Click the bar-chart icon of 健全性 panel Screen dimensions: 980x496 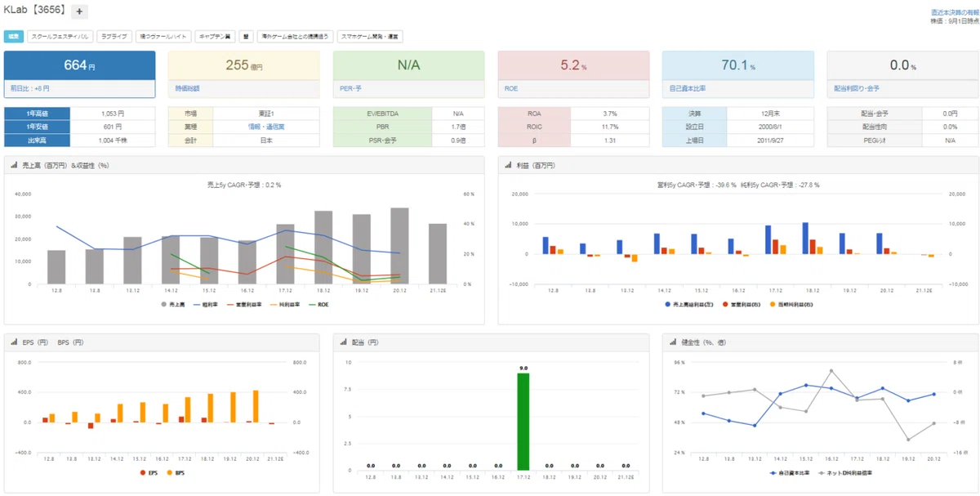pyautogui.click(x=672, y=342)
